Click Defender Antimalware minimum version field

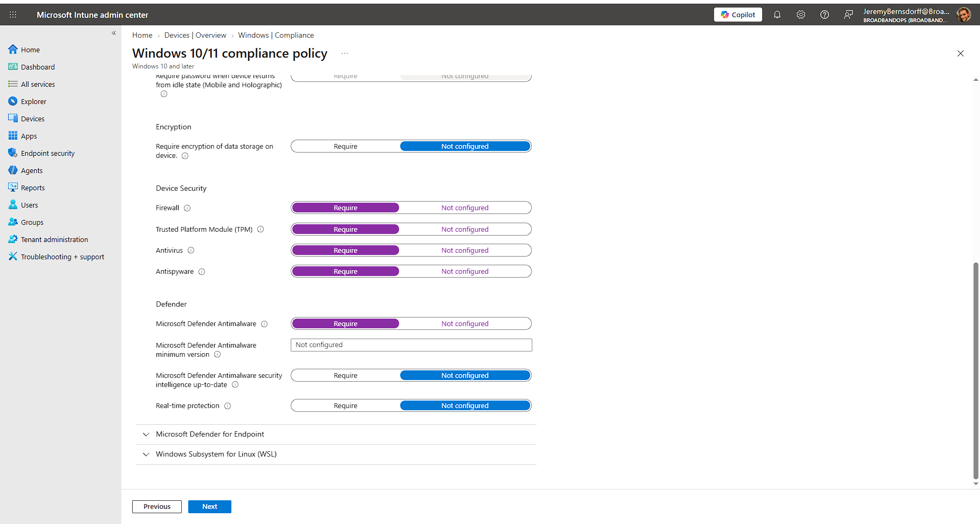click(x=412, y=345)
